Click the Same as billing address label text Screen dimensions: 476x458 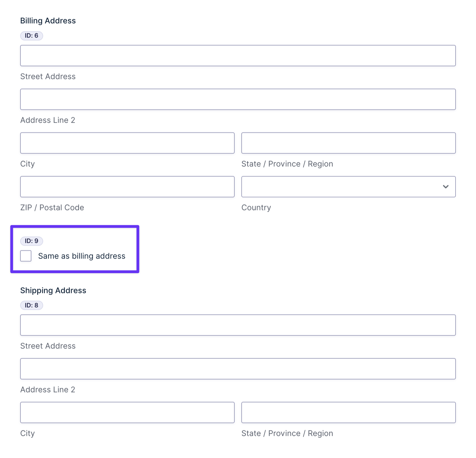(82, 256)
